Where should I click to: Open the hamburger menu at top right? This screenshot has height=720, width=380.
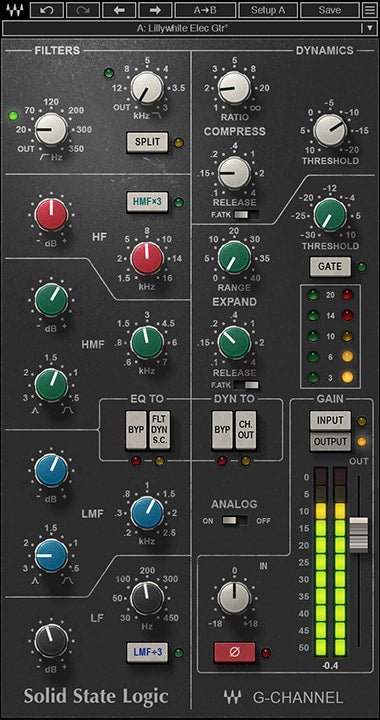[369, 10]
